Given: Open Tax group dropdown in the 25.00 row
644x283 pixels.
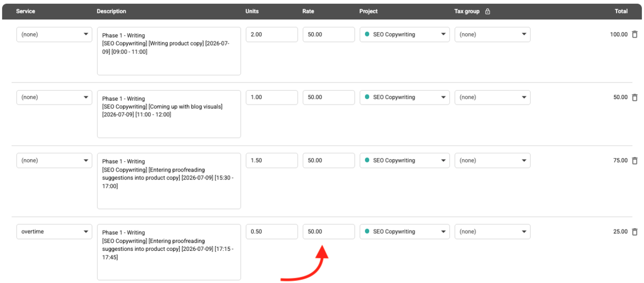Looking at the screenshot, I should 493,232.
